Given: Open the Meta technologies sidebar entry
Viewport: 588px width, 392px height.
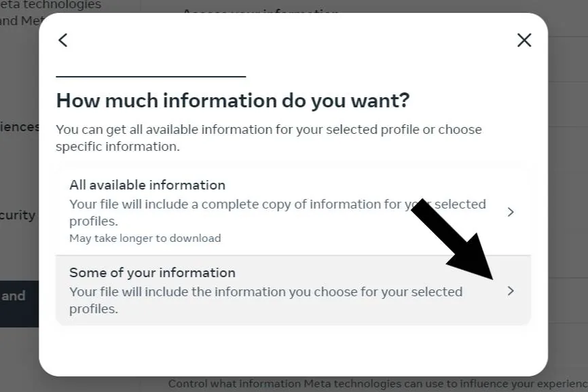Looking at the screenshot, I should click(x=51, y=12).
